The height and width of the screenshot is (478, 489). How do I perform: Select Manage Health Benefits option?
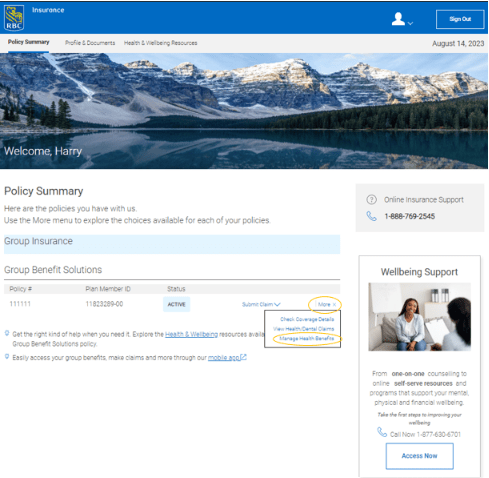coord(307,338)
